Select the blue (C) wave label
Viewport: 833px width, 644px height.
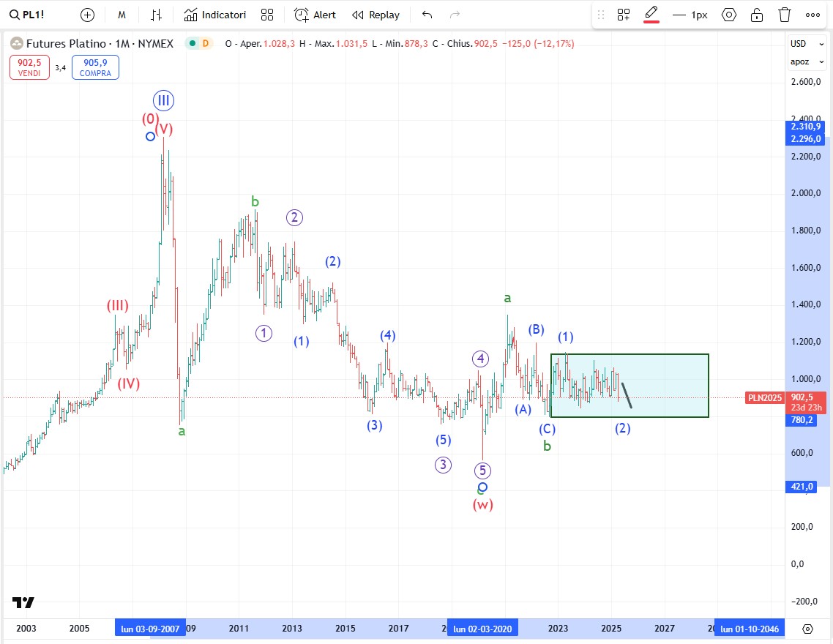coord(548,429)
